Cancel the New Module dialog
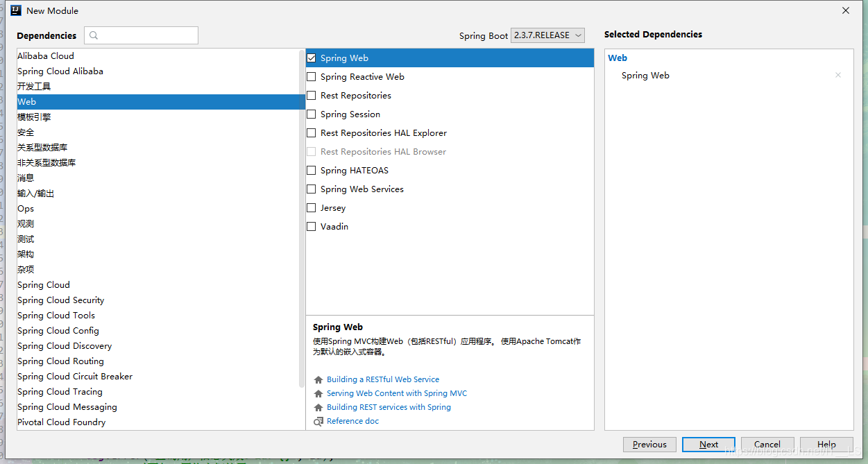 [767, 445]
